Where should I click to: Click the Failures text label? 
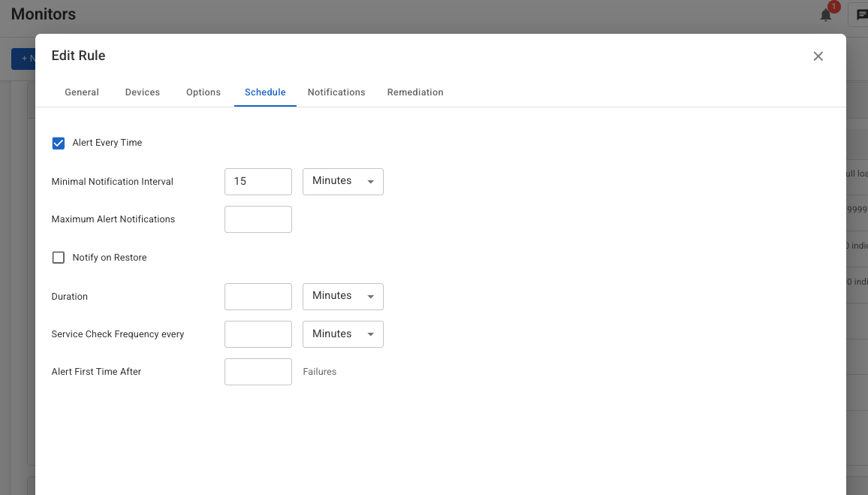tap(319, 372)
